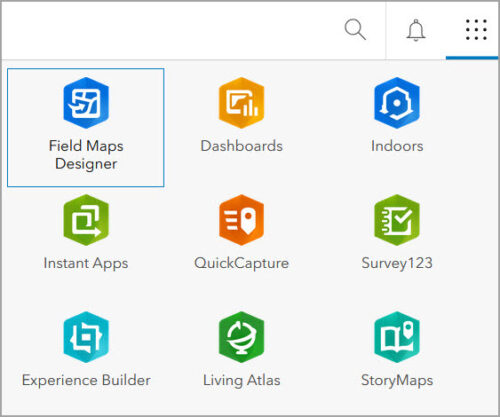The height and width of the screenshot is (417, 500).
Task: Open the Living Atlas globe icon
Action: pos(242,337)
